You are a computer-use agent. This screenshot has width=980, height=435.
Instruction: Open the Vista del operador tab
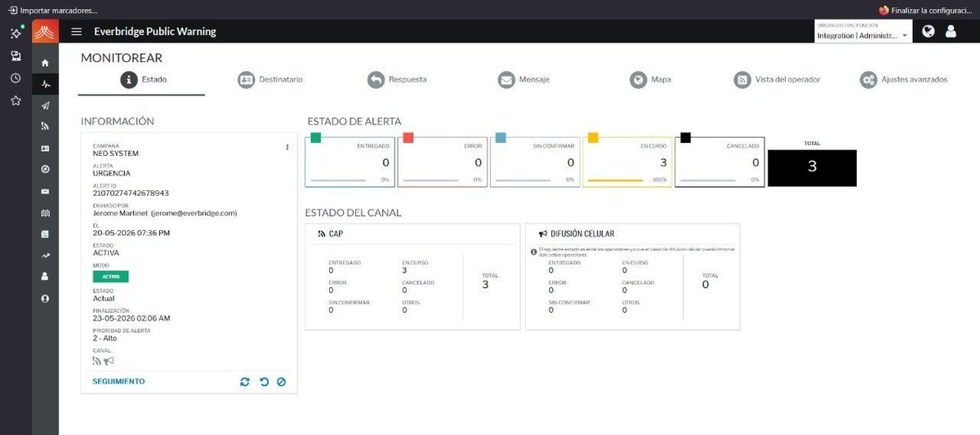[777, 79]
